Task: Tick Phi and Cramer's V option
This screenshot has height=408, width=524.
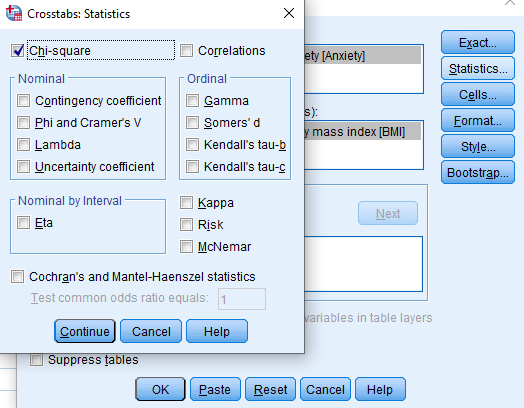Action: click(23, 123)
